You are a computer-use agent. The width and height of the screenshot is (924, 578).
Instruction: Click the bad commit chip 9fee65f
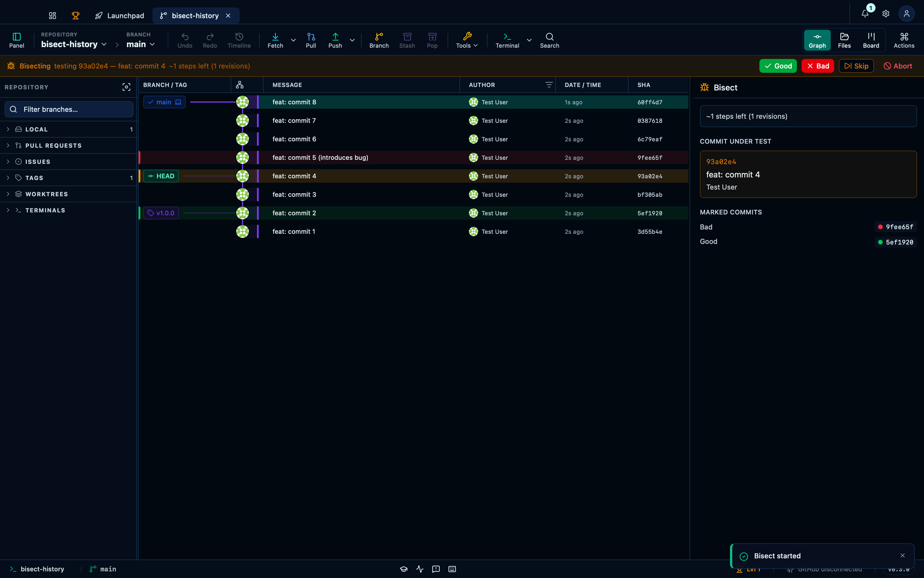[895, 227]
